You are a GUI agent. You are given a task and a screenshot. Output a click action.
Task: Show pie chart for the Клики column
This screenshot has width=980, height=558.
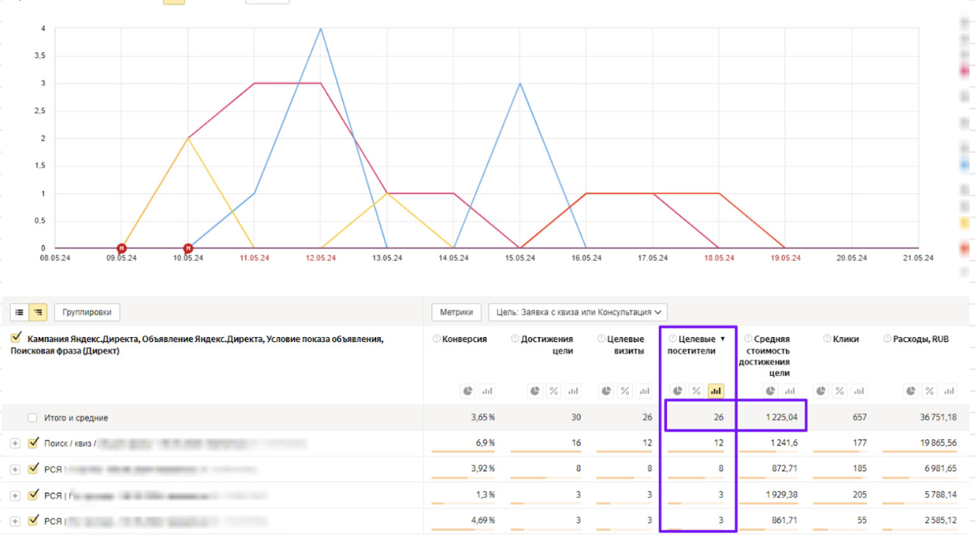[x=821, y=391]
